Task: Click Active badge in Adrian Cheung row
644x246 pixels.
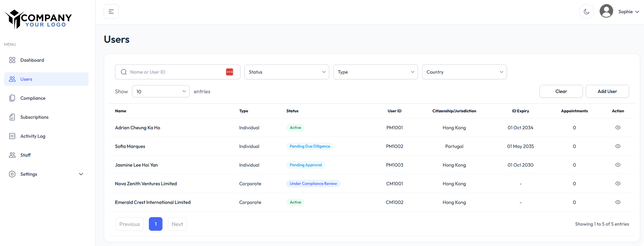Action: click(x=295, y=128)
